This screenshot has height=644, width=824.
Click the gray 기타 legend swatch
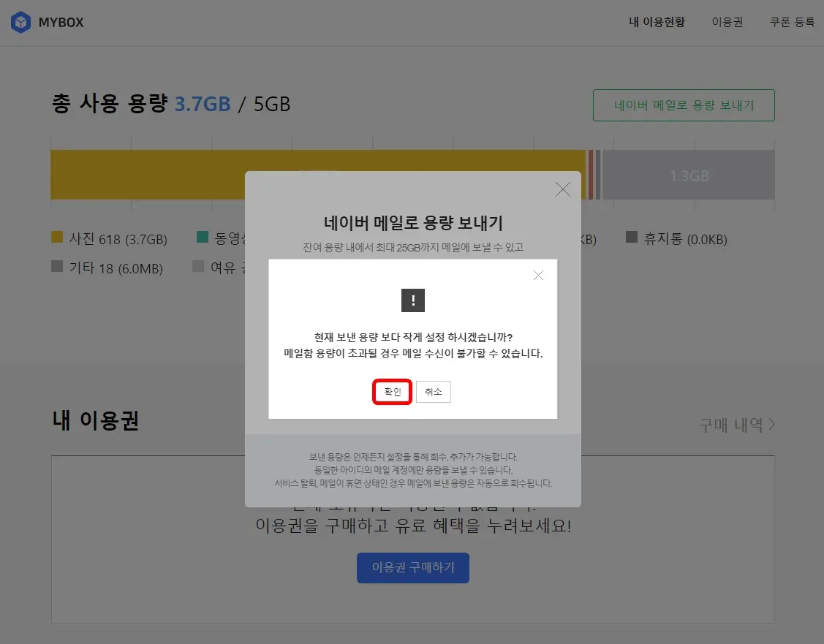56,268
